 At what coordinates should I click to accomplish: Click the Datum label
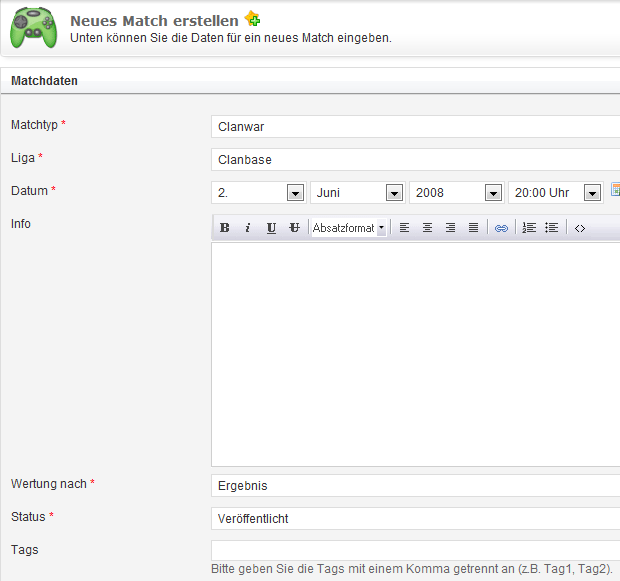point(29,191)
